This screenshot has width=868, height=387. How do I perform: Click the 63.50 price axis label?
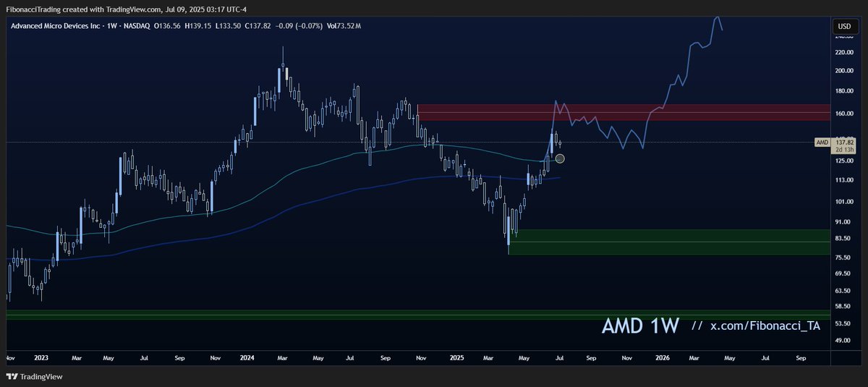click(844, 291)
